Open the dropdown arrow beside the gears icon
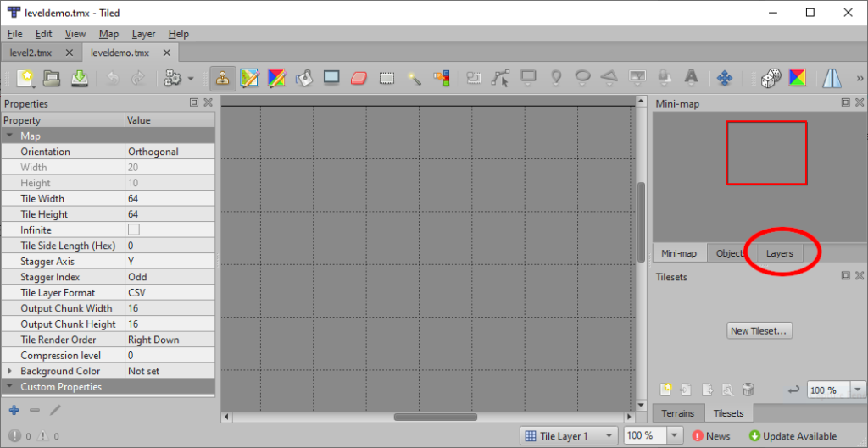Screen dimensions: 868x448 191,79
